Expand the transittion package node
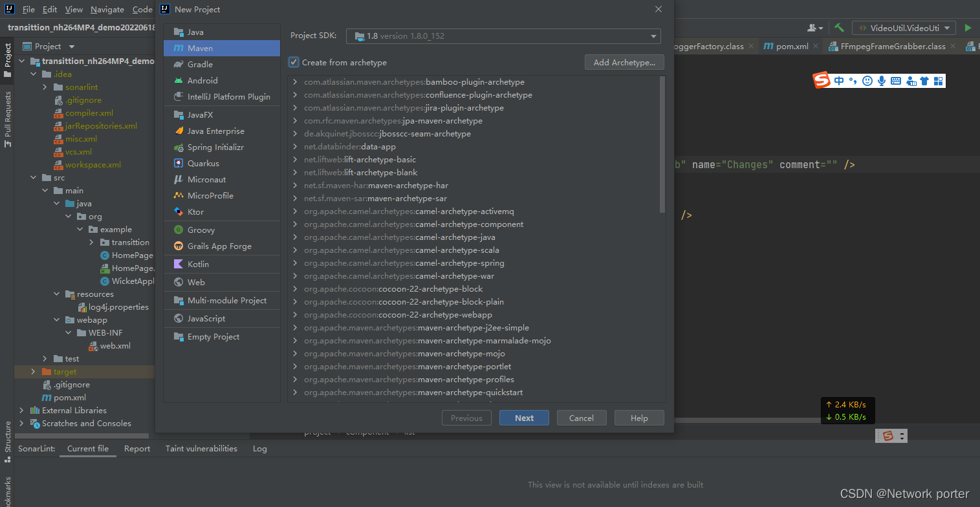The width and height of the screenshot is (980, 507). (91, 243)
